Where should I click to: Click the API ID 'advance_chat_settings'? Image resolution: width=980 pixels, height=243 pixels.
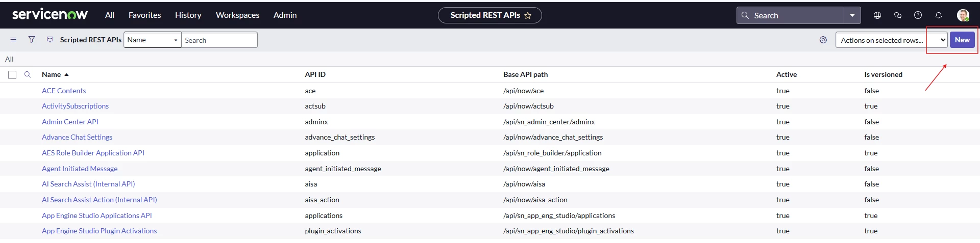[x=339, y=137]
